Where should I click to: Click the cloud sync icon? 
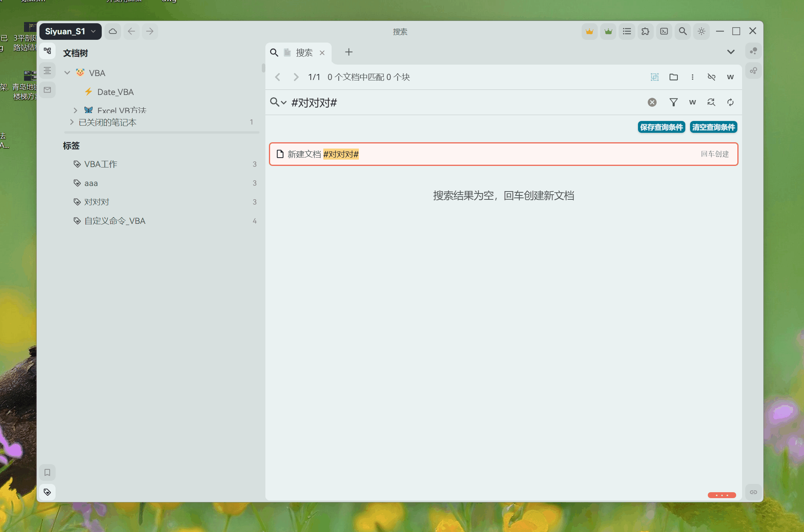tap(113, 32)
